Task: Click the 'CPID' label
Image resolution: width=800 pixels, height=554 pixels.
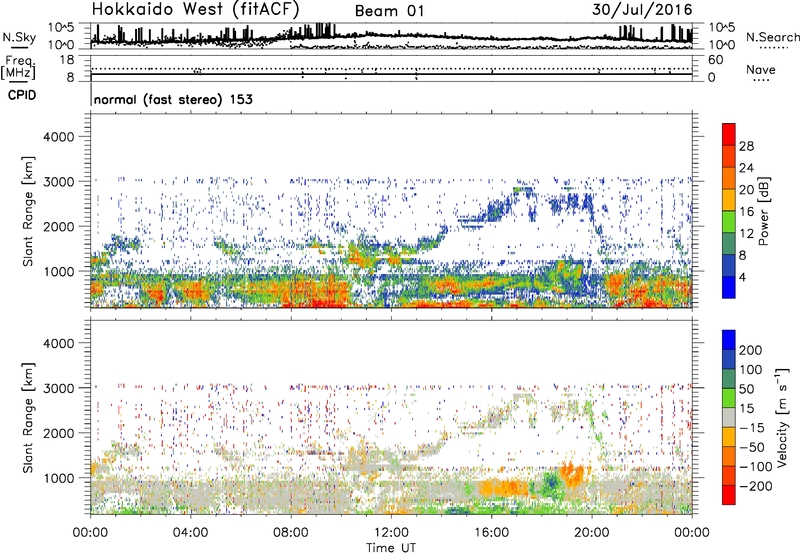Action: [x=22, y=95]
